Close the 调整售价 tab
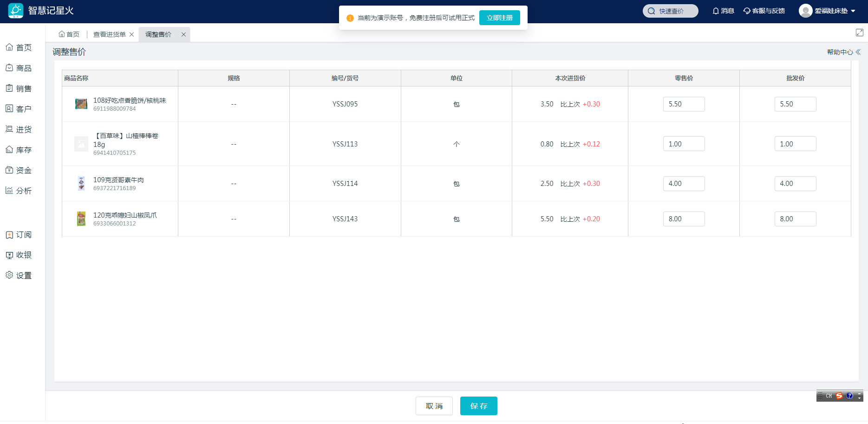868x424 pixels. pos(183,34)
